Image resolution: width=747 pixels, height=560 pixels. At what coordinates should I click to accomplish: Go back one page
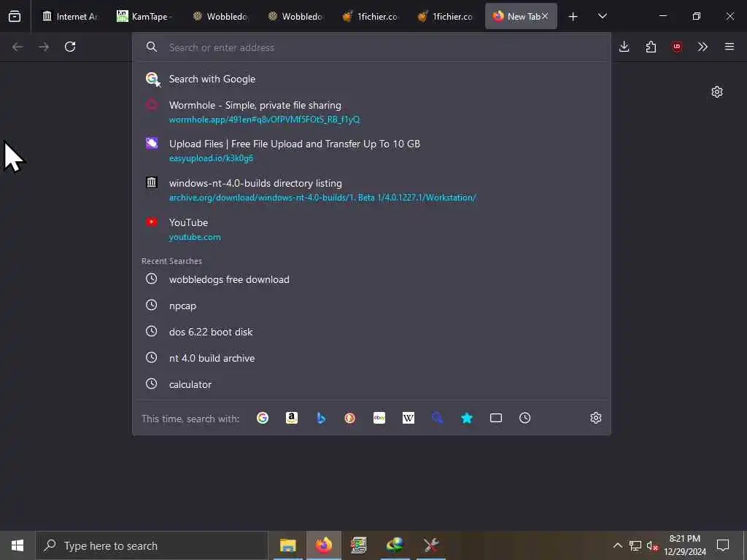(18, 47)
